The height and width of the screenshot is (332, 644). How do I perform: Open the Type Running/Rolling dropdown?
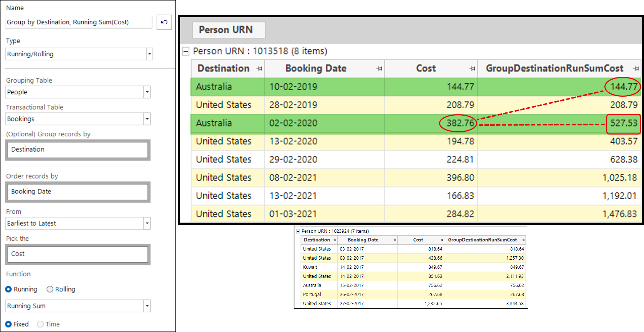(149, 54)
